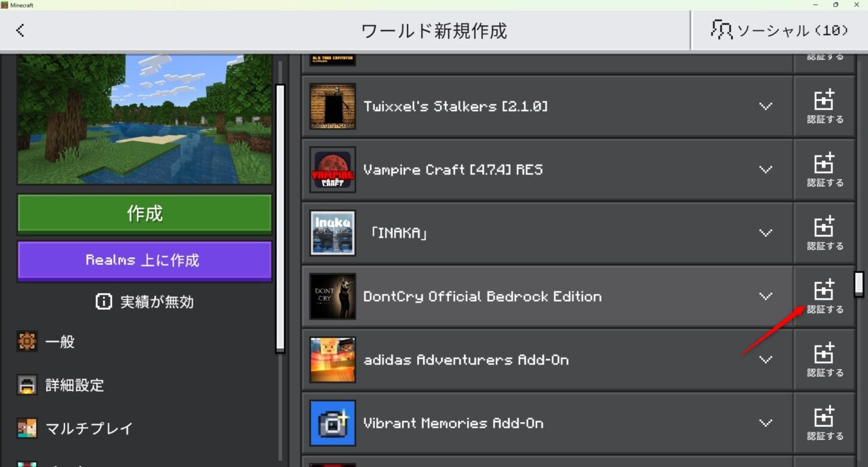
Task: Expand Vampire Craft pack details
Action: click(766, 170)
